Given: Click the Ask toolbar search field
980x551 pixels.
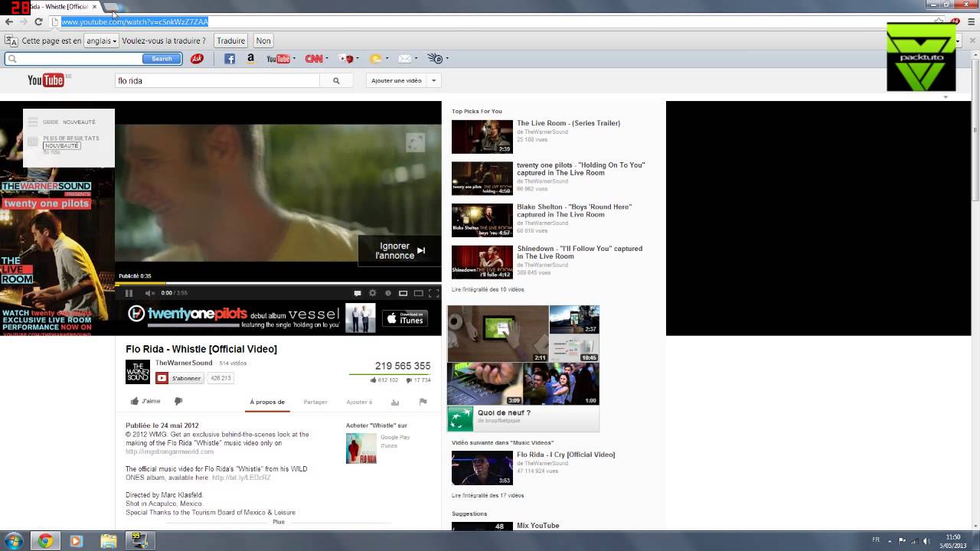Looking at the screenshot, I should 73,59.
